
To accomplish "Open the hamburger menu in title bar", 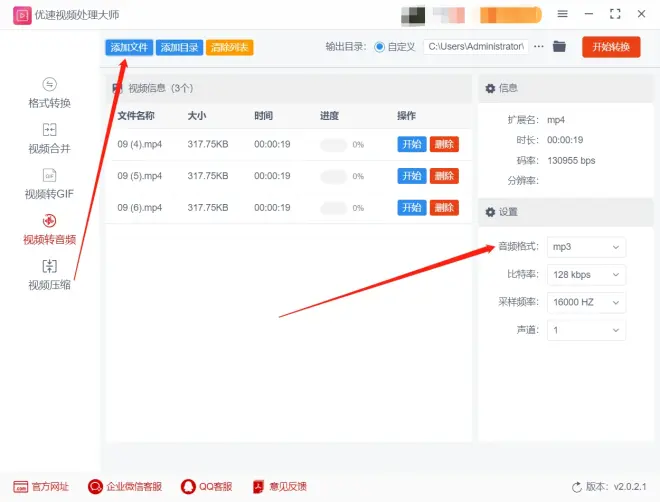I will [x=562, y=14].
